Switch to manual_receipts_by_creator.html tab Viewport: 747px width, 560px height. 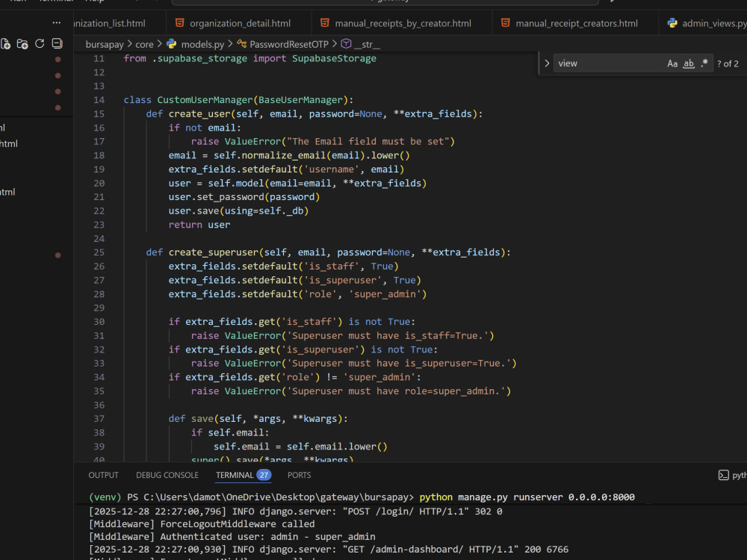click(402, 23)
